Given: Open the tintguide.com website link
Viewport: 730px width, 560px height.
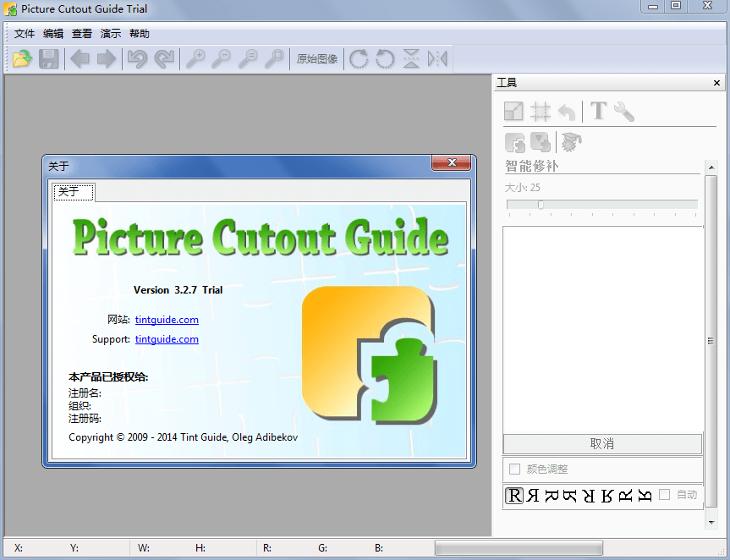Looking at the screenshot, I should (x=166, y=320).
